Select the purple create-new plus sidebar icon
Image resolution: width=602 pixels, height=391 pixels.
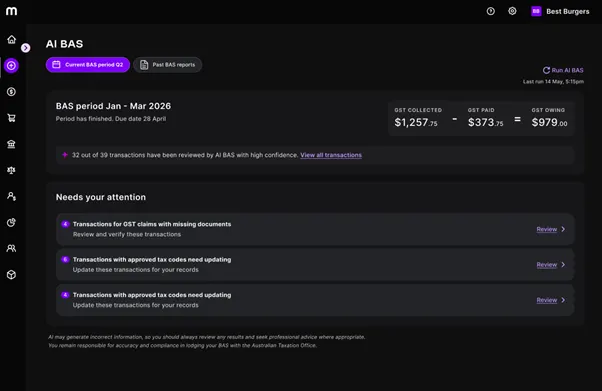pos(11,65)
